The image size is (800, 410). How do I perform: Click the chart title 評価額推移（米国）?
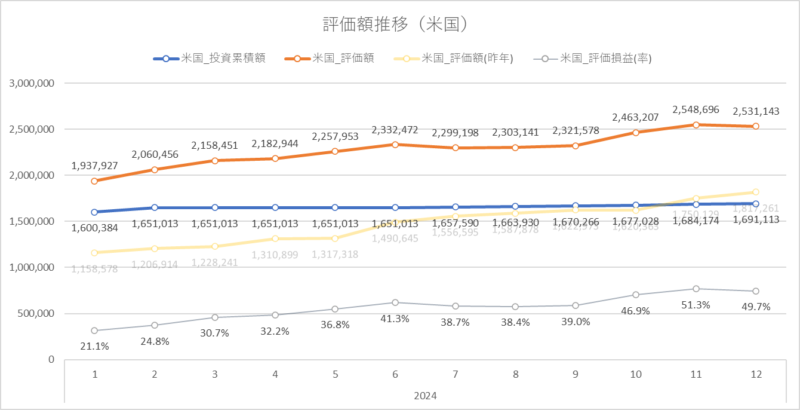click(x=396, y=24)
